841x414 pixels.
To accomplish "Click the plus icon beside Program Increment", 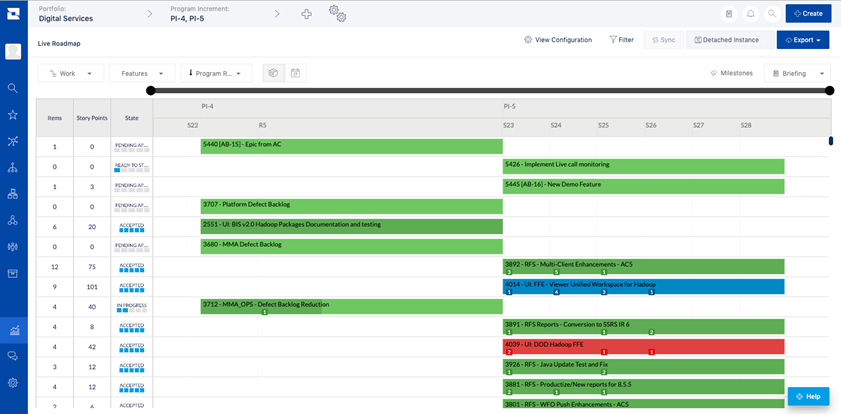I will click(x=306, y=14).
